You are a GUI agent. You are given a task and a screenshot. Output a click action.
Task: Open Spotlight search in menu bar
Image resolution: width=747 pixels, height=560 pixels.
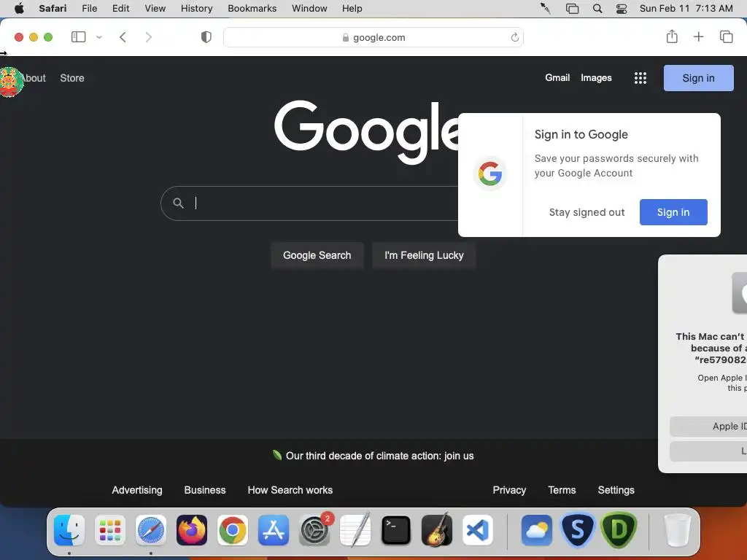point(597,9)
